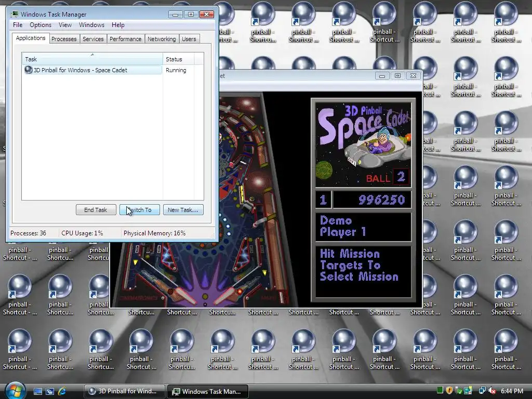Viewport: 532px width, 399px height.
Task: Open the Options menu in Task Manager
Action: (x=41, y=25)
